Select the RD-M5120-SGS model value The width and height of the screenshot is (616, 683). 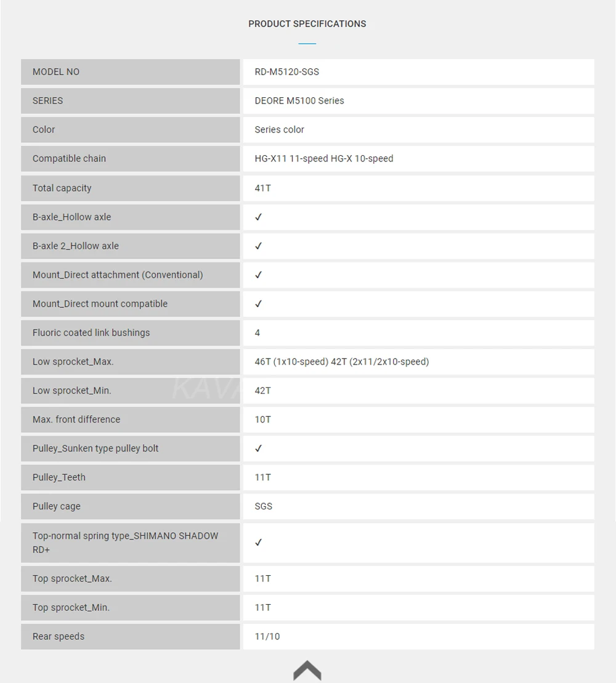coord(287,72)
